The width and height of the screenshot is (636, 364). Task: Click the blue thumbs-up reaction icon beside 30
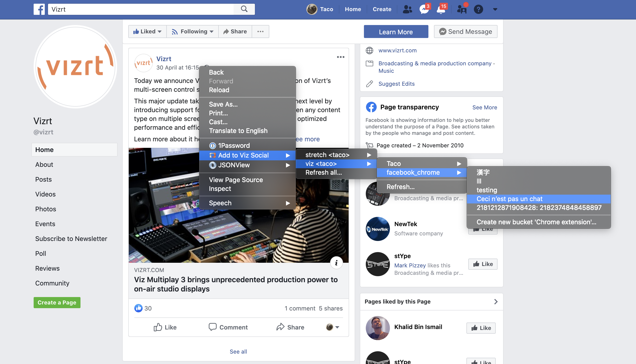pos(138,308)
